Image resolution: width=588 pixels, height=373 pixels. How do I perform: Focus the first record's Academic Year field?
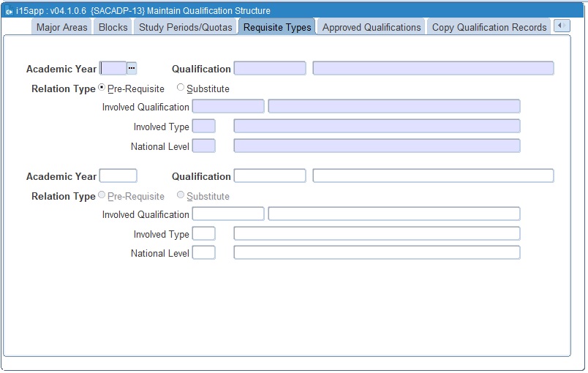113,68
